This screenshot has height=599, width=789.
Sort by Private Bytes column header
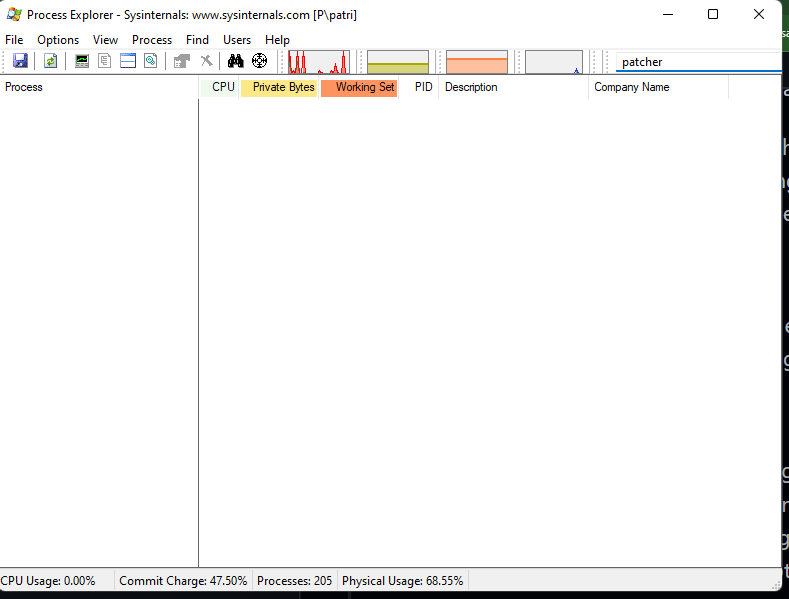(279, 87)
